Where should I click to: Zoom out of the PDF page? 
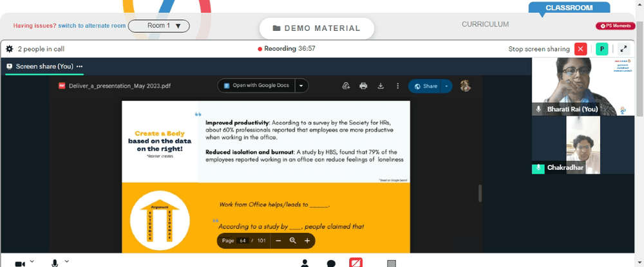(x=278, y=241)
